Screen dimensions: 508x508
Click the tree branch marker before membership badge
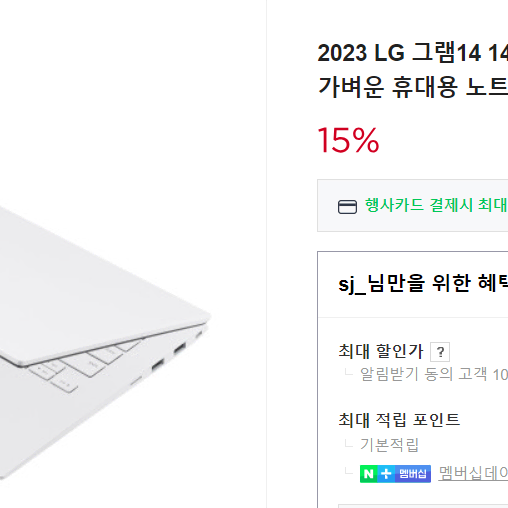click(348, 471)
